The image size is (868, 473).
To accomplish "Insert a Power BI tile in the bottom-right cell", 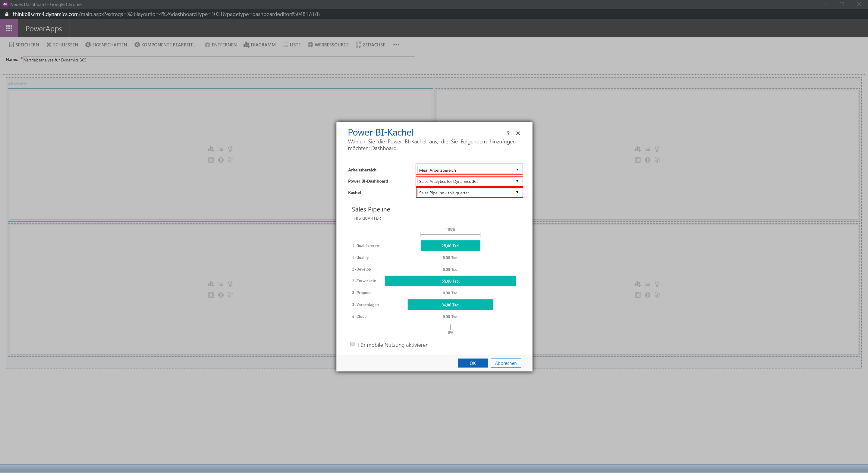I will pyautogui.click(x=657, y=295).
